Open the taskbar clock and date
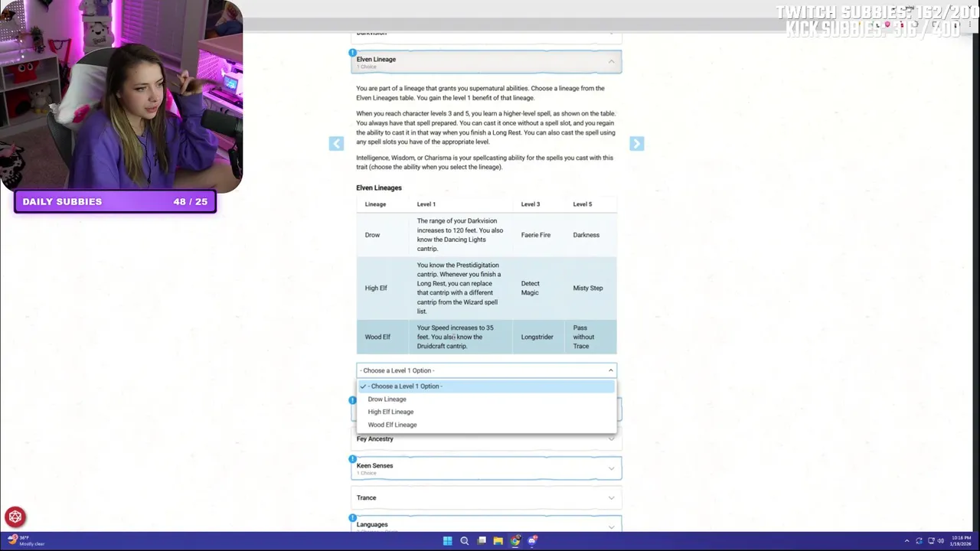 point(961,541)
